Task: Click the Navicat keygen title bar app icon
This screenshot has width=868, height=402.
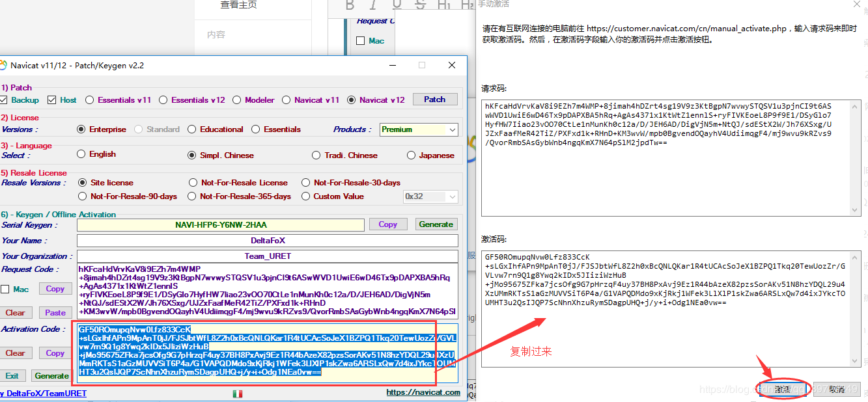Action: coord(3,65)
